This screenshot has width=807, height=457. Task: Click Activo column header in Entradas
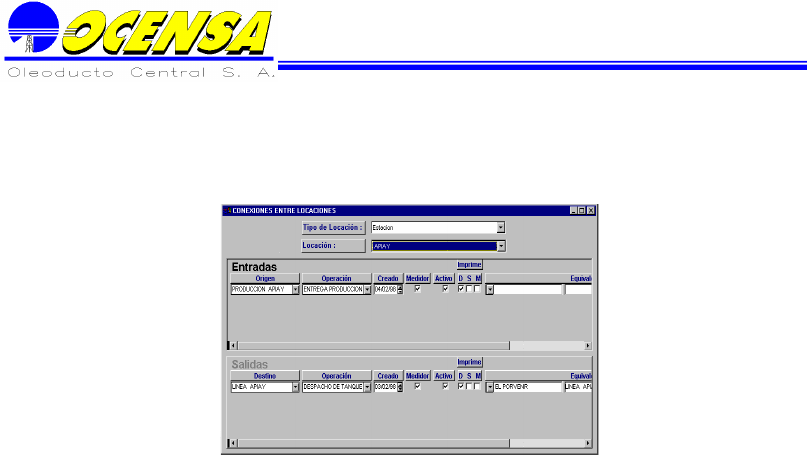pos(444,278)
